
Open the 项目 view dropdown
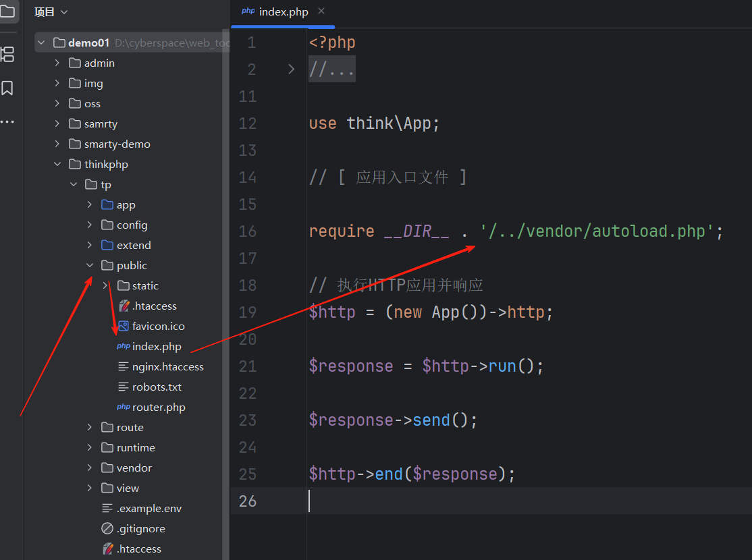tap(51, 12)
